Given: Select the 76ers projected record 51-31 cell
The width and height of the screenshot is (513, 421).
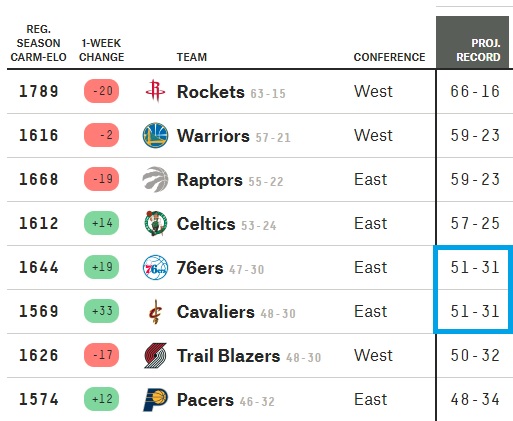Looking at the screenshot, I should [x=473, y=267].
